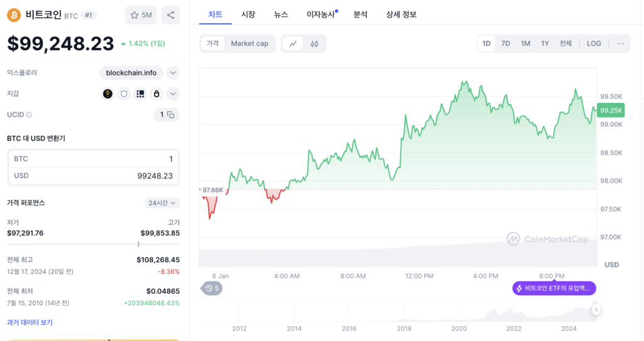The height and width of the screenshot is (341, 644).
Task: Set chart range to 전체
Action: coord(565,43)
